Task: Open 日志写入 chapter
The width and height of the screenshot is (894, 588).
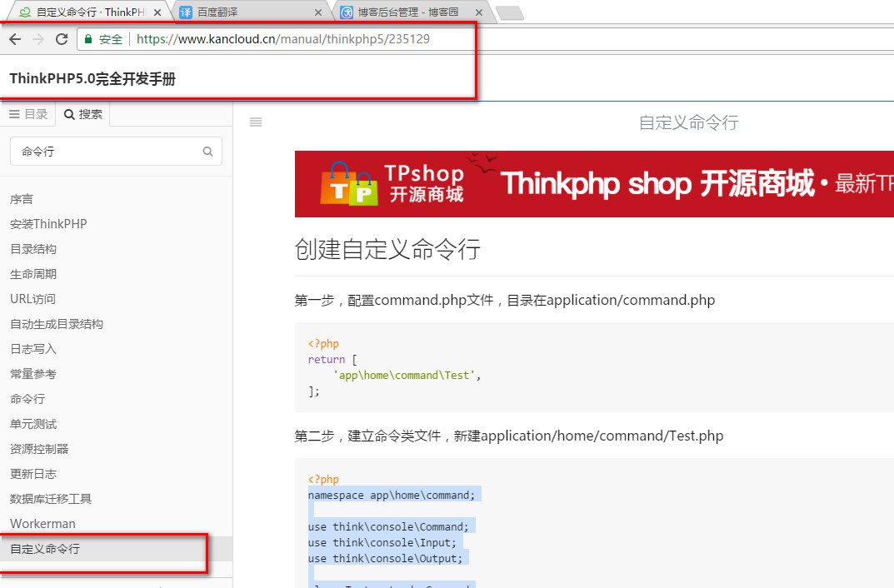Action: [33, 349]
